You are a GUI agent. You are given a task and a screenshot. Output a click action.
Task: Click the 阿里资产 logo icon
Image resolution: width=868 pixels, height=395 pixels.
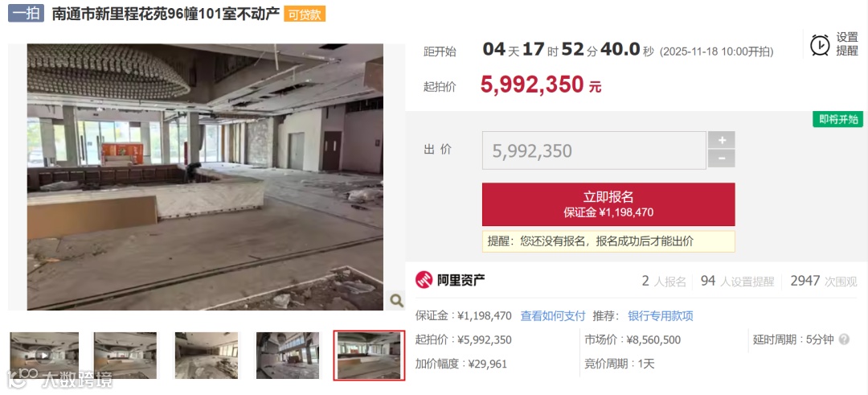[424, 280]
